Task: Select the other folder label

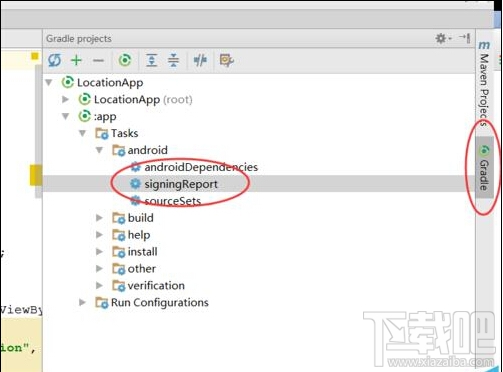Action: pos(142,269)
